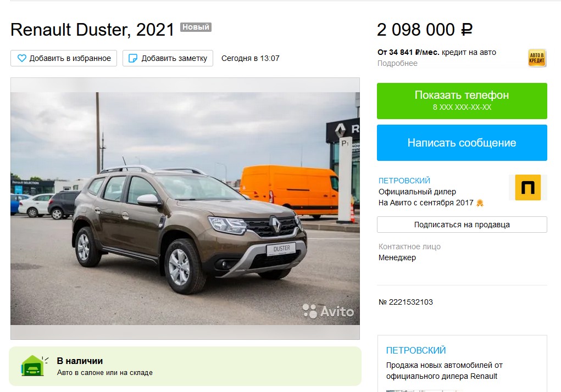Click Написать сообщение button
The height and width of the screenshot is (392, 561).
462,143
